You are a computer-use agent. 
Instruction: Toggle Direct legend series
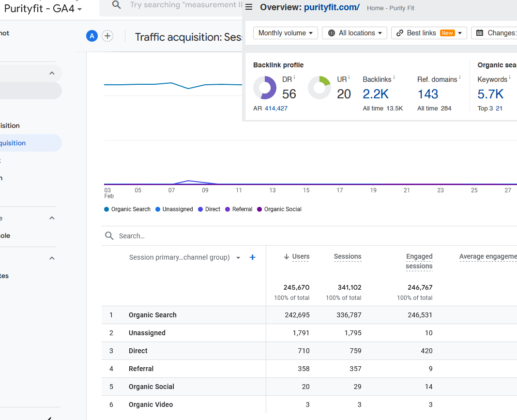[x=209, y=209]
